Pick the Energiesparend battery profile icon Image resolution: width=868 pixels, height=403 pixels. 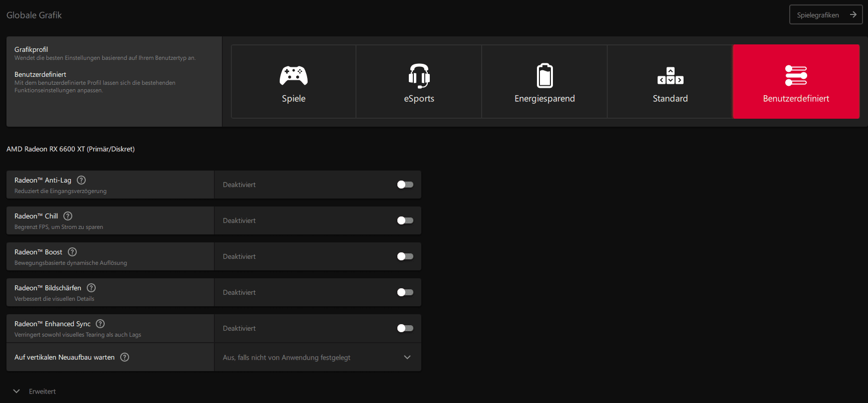click(545, 76)
